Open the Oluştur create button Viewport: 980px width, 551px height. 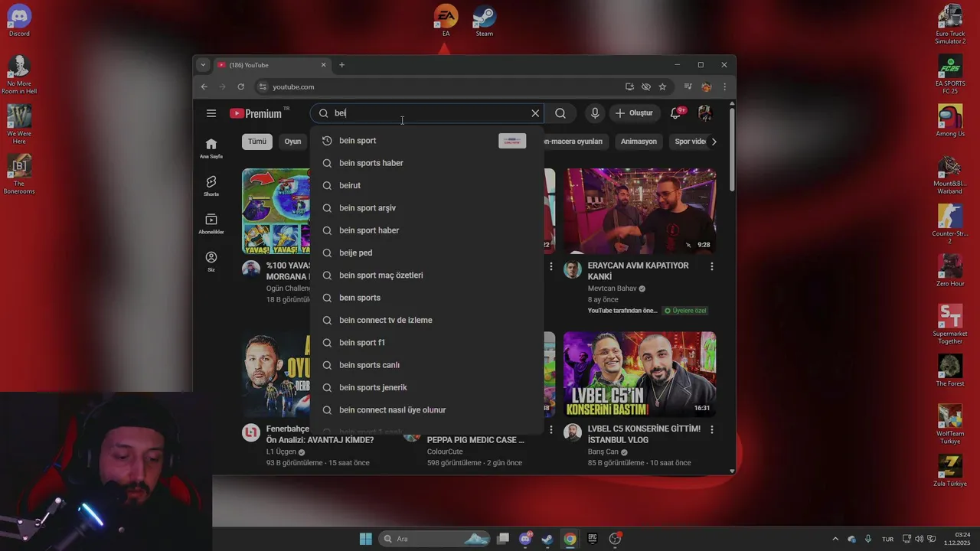pyautogui.click(x=634, y=113)
